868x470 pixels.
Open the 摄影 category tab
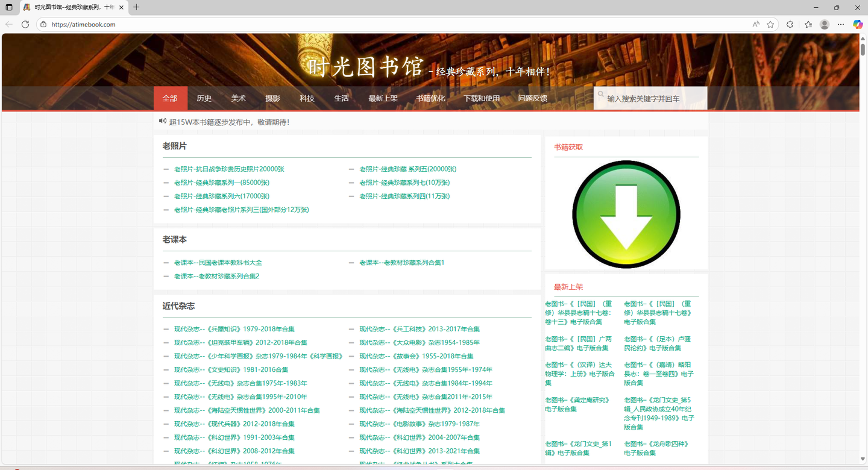(x=273, y=98)
